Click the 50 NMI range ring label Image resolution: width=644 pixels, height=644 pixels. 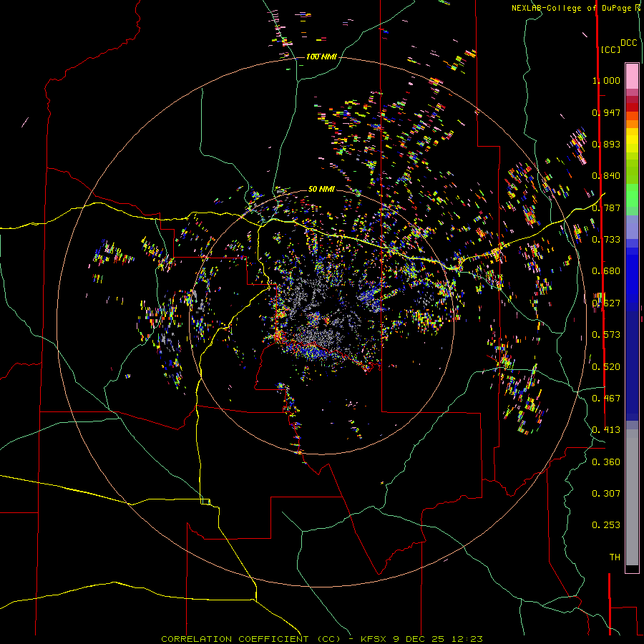[x=321, y=189]
